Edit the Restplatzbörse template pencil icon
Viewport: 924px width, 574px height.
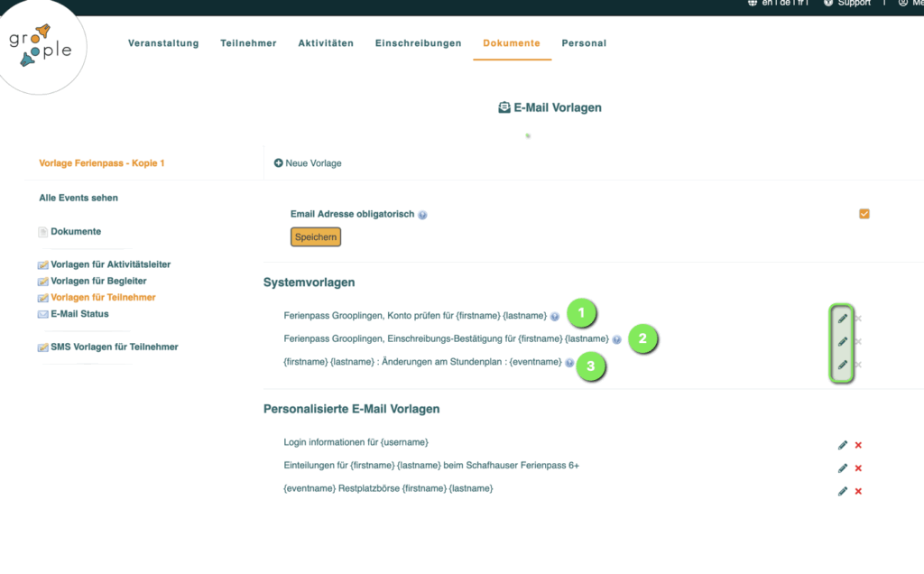[x=842, y=491]
